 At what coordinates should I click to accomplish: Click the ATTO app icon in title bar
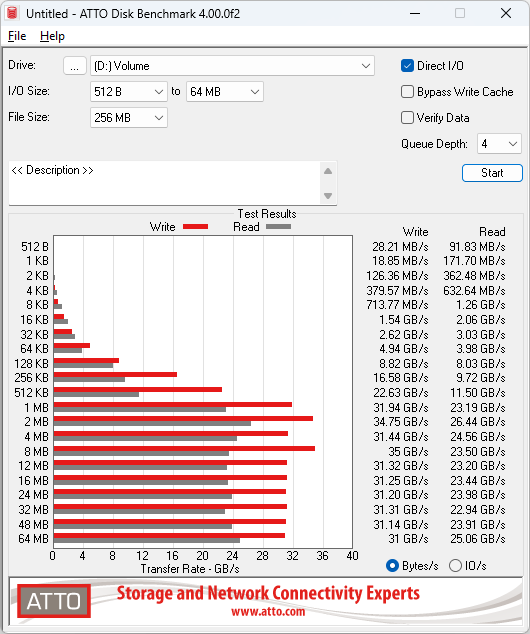tap(12, 13)
